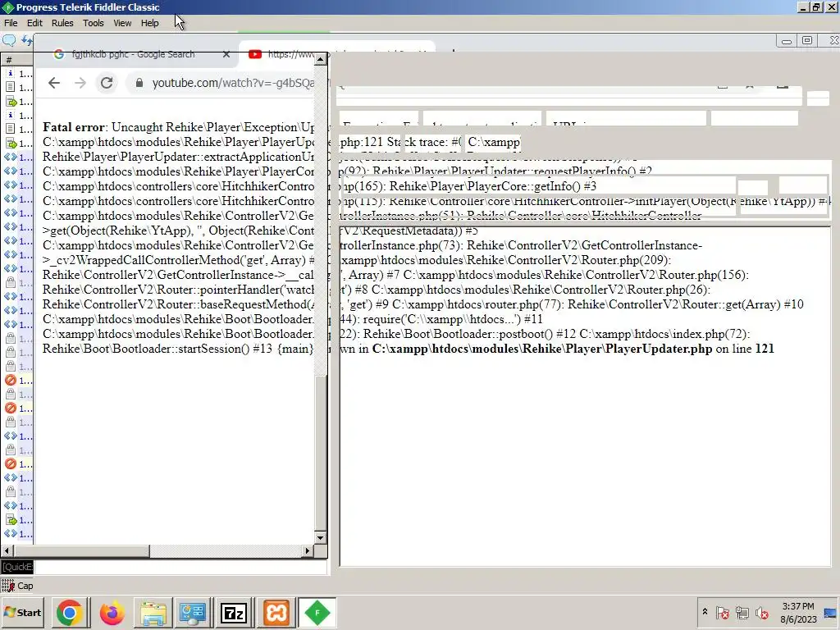The width and height of the screenshot is (840, 630).
Task: Click the Action Center flag tray icon
Action: pos(722,612)
